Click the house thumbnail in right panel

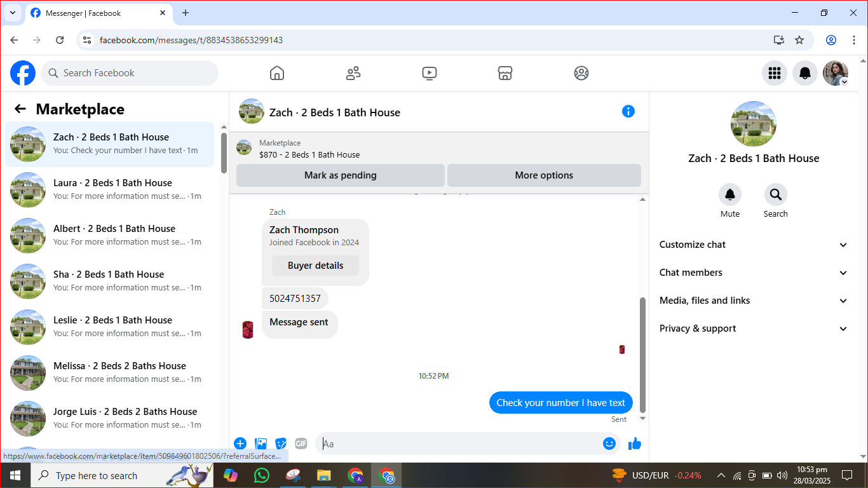(x=754, y=124)
